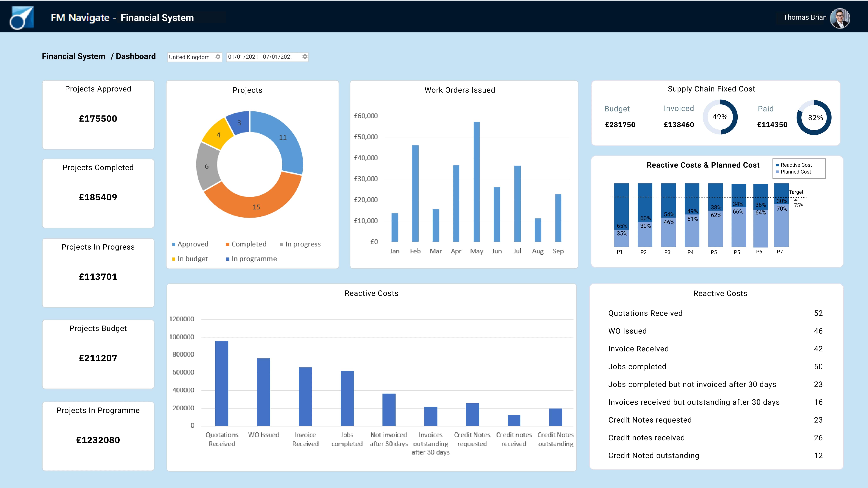The image size is (868, 488).
Task: Click the P1 stacked bar showing 65%
Action: tap(621, 215)
